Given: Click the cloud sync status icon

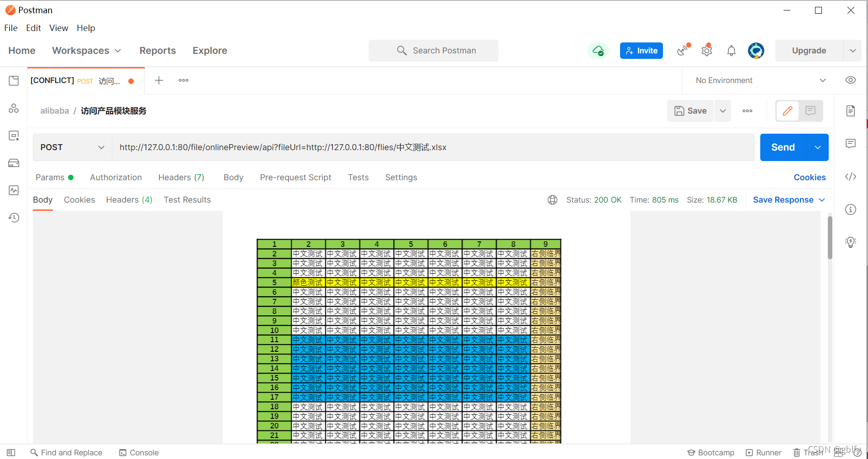Looking at the screenshot, I should coord(598,51).
